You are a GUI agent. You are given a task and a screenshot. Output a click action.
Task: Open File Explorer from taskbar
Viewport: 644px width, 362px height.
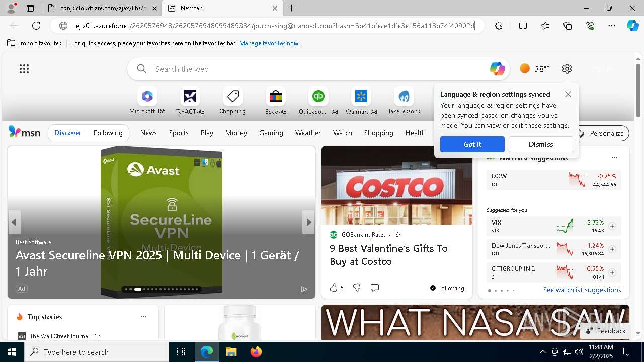coord(231,352)
